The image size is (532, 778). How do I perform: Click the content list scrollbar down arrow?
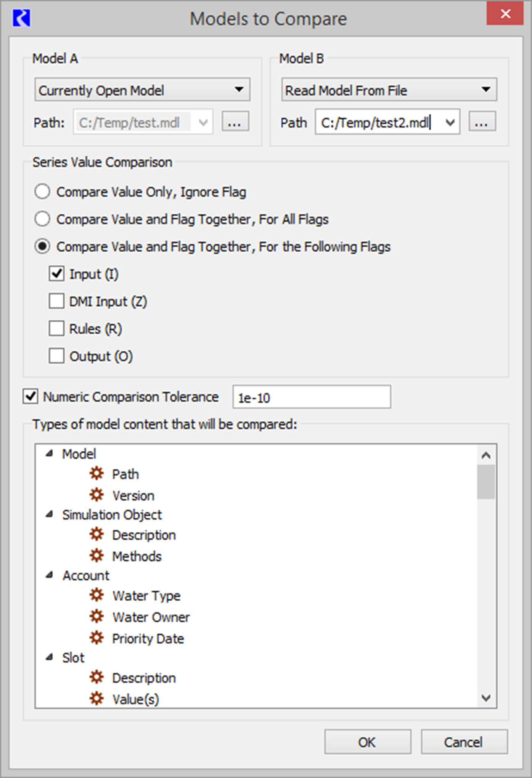[x=486, y=698]
